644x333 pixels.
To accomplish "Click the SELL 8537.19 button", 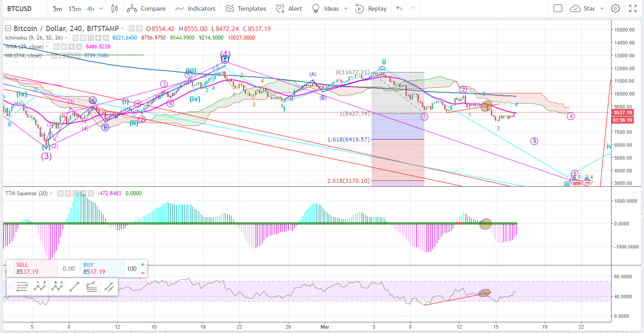I will click(35, 269).
